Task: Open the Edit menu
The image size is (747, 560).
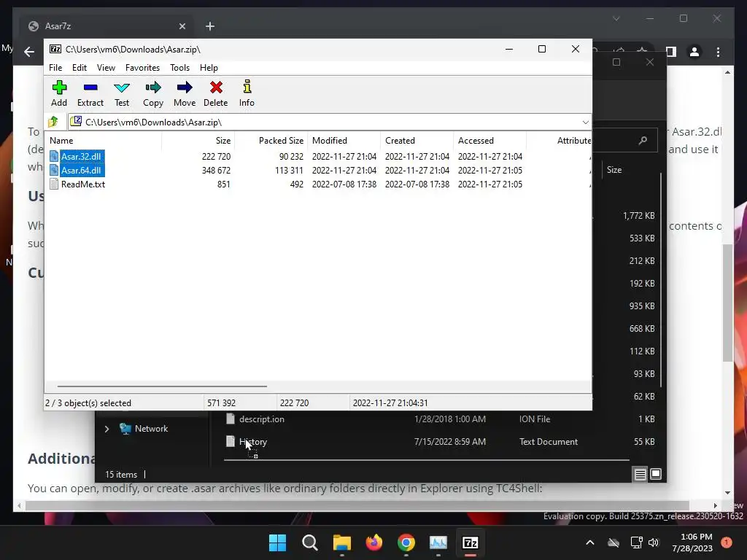Action: 79,68
